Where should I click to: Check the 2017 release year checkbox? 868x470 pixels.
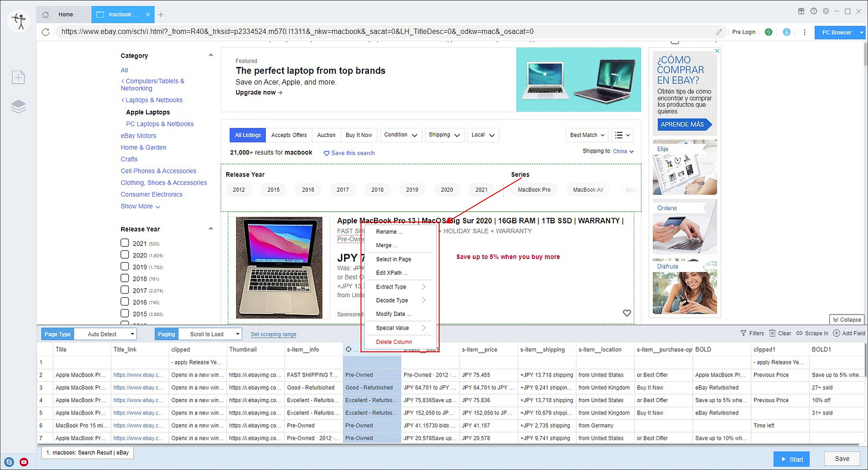(125, 290)
